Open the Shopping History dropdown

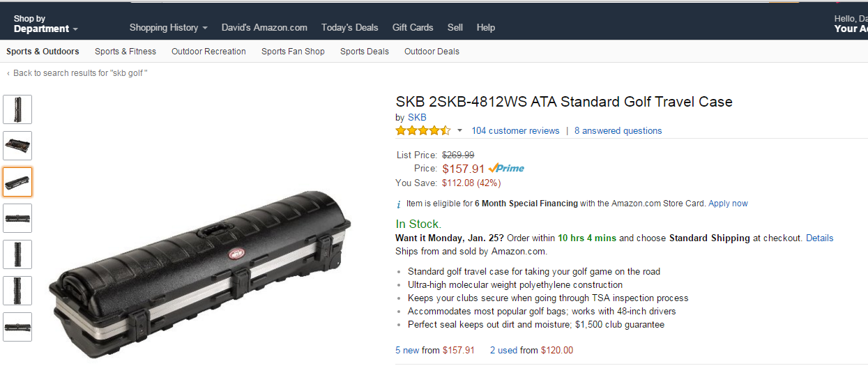168,28
